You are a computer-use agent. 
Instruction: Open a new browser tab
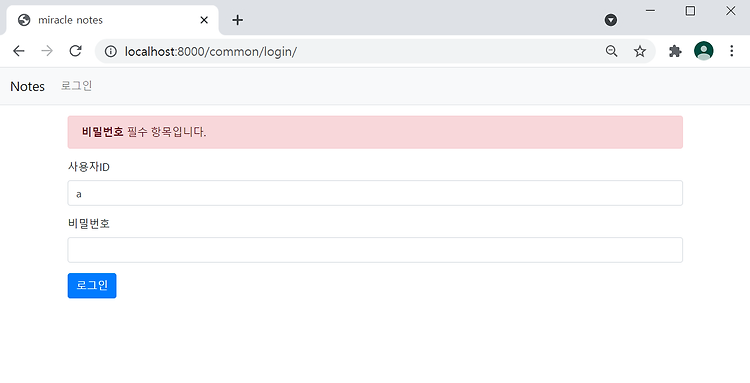[x=238, y=20]
